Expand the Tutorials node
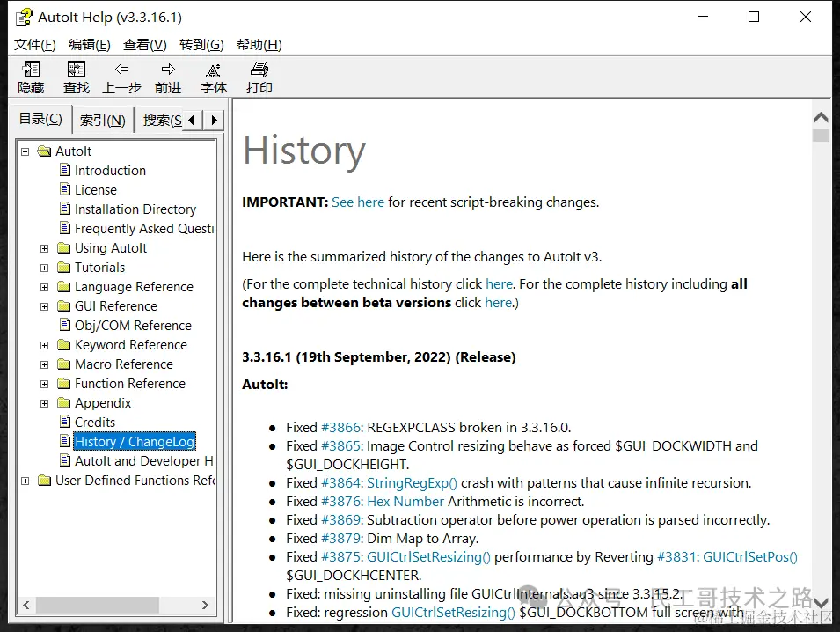This screenshot has height=632, width=840. (45, 268)
